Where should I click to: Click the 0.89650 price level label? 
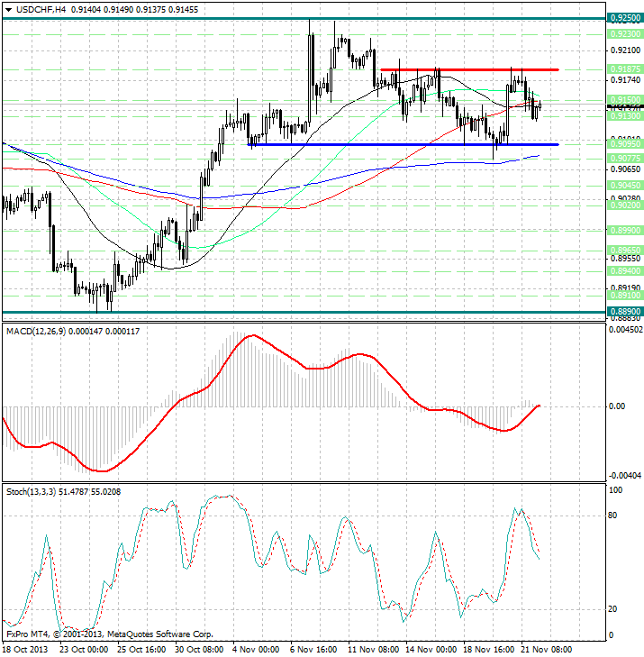(x=625, y=251)
